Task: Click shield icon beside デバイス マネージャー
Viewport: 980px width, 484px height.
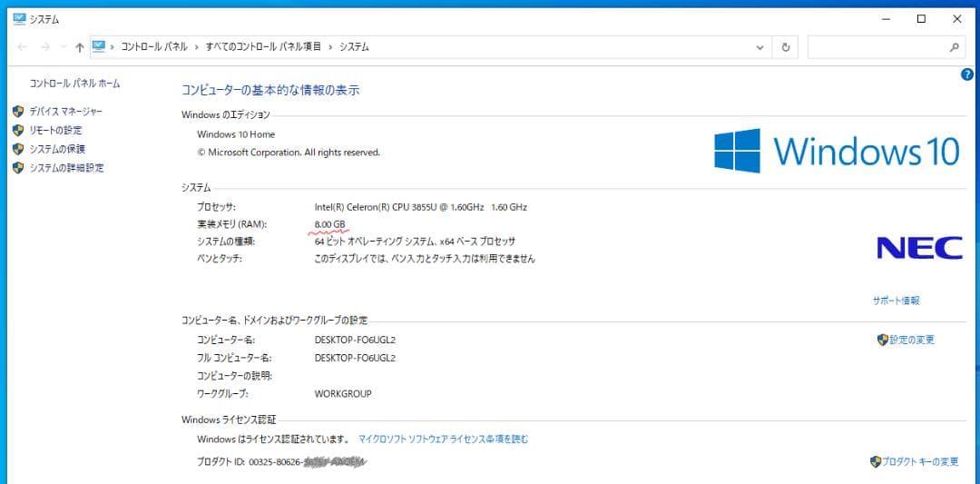Action: pos(18,112)
